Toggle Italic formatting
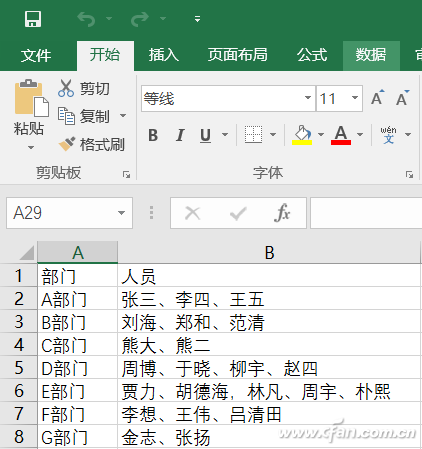The image size is (422, 449). point(180,135)
